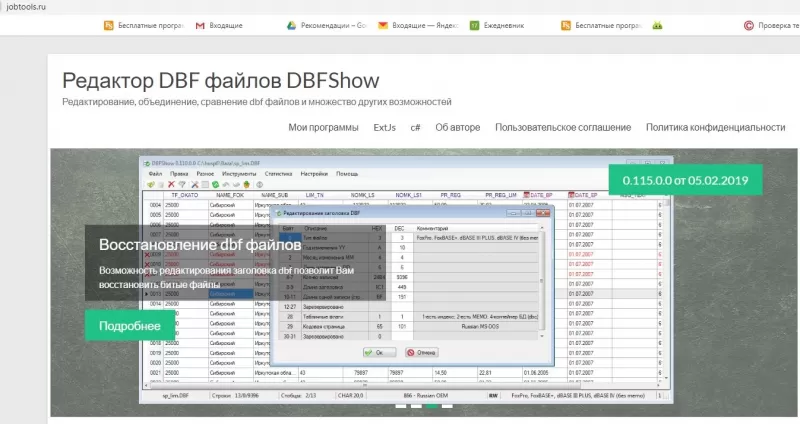Select the second carousel slide indicator
Screen dimensions: 800x424
416,406
